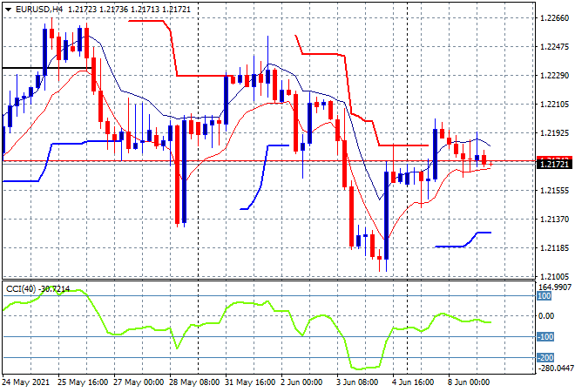Click the 28 May 08:00 time label
575x392 pixels.
pyautogui.click(x=194, y=382)
